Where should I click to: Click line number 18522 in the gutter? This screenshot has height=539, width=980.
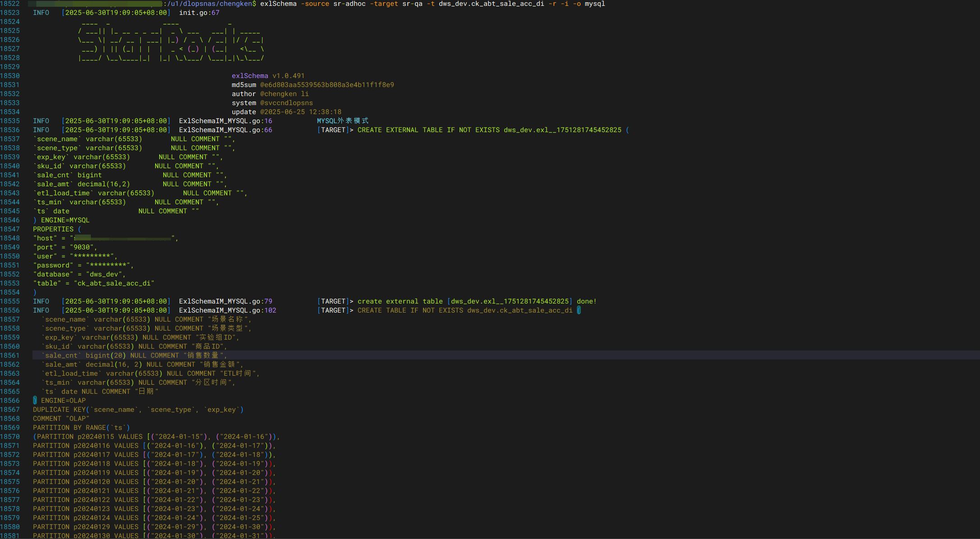click(x=10, y=4)
